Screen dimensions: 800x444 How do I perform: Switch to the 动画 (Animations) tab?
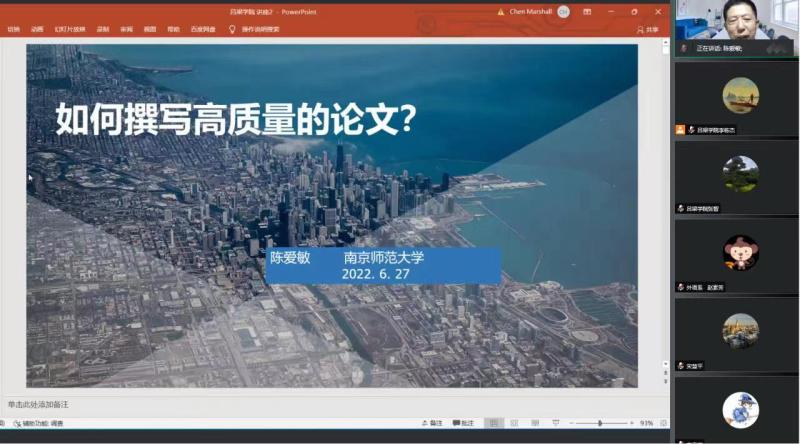(37, 30)
